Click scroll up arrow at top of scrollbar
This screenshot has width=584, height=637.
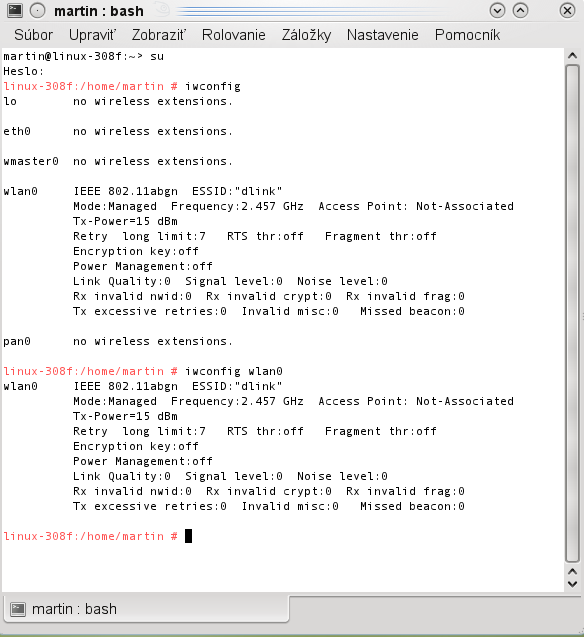(x=573, y=56)
